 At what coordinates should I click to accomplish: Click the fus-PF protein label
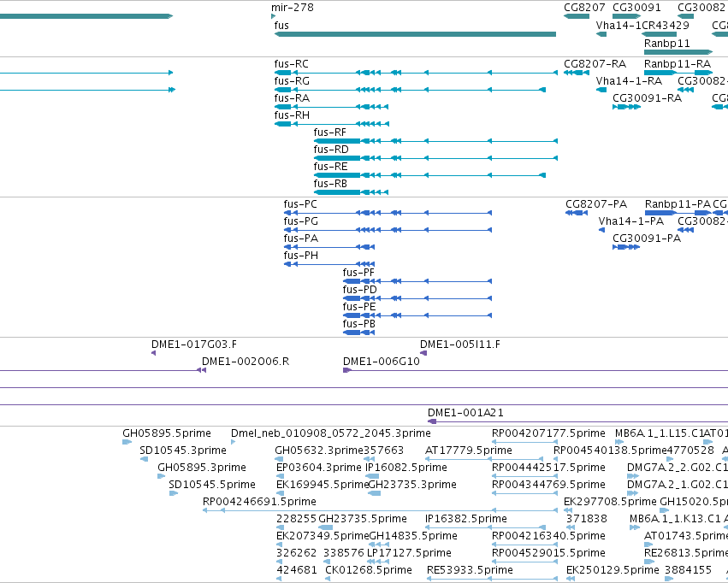(x=358, y=273)
